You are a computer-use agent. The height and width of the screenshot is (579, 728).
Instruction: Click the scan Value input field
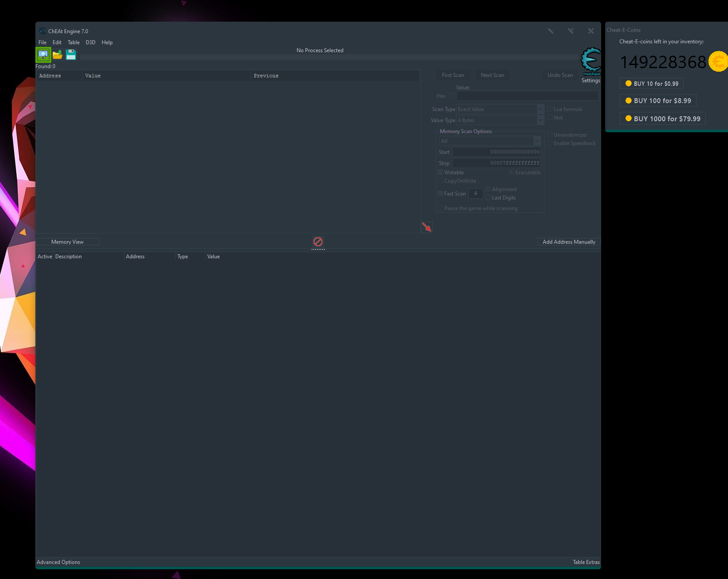[x=527, y=96]
